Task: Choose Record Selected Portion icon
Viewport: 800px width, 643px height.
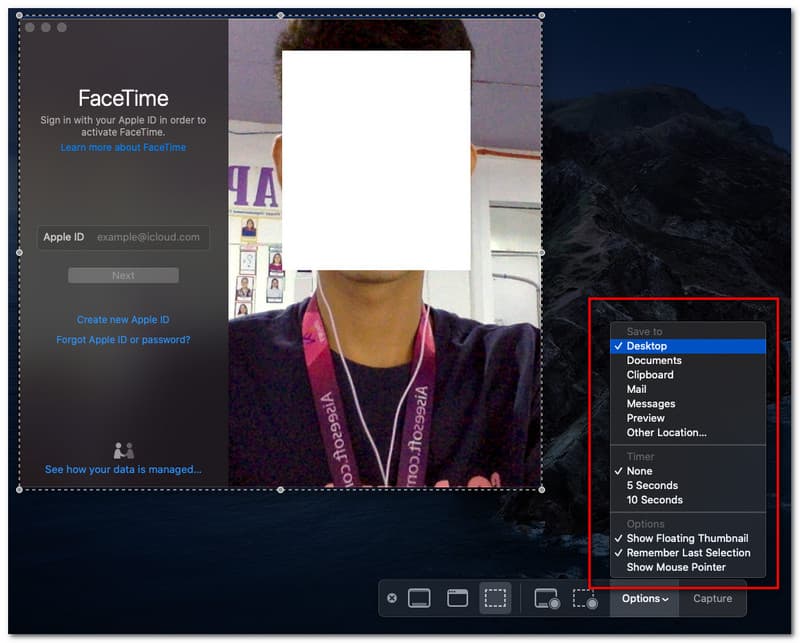Action: pos(584,599)
